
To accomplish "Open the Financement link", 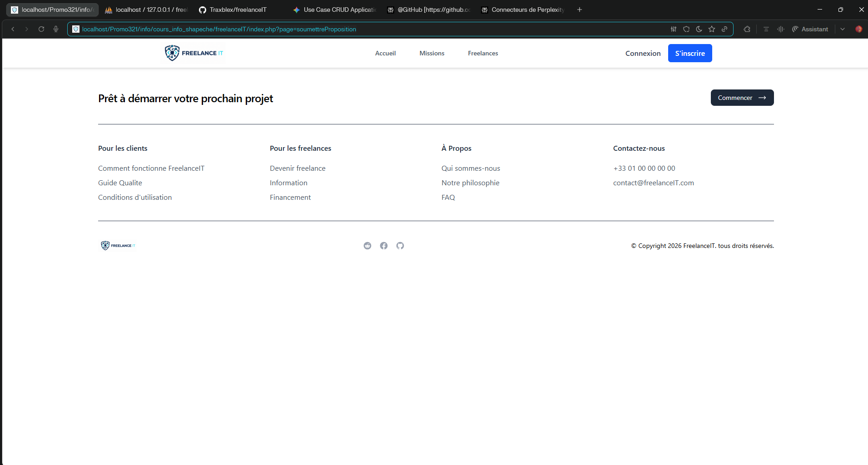I will click(290, 197).
